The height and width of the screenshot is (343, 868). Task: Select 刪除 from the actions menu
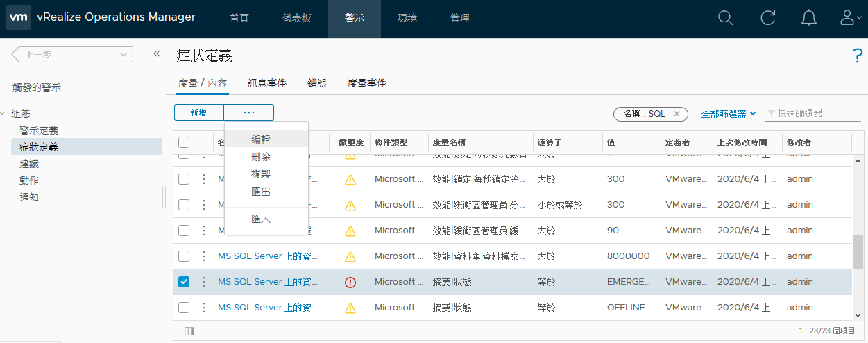pos(266,157)
